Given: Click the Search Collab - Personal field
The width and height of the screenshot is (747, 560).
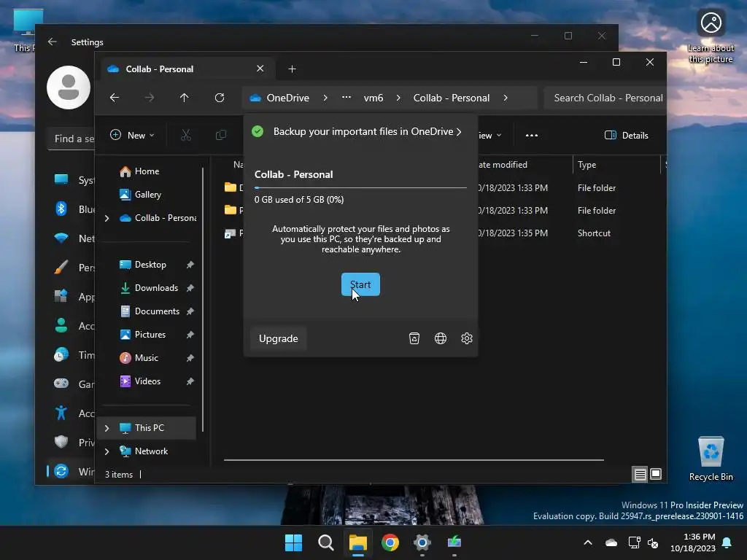Looking at the screenshot, I should tap(605, 98).
